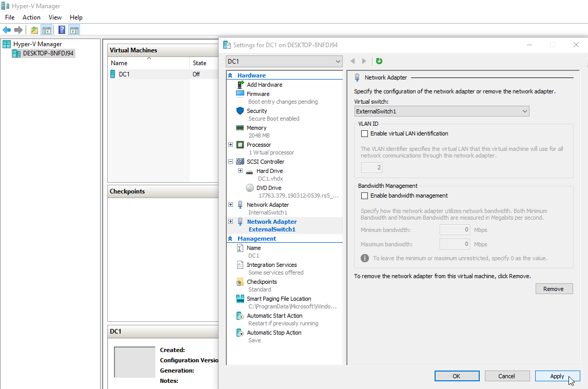Select the Hyper-V Manager root tree node
588x389 pixels.
tap(37, 44)
